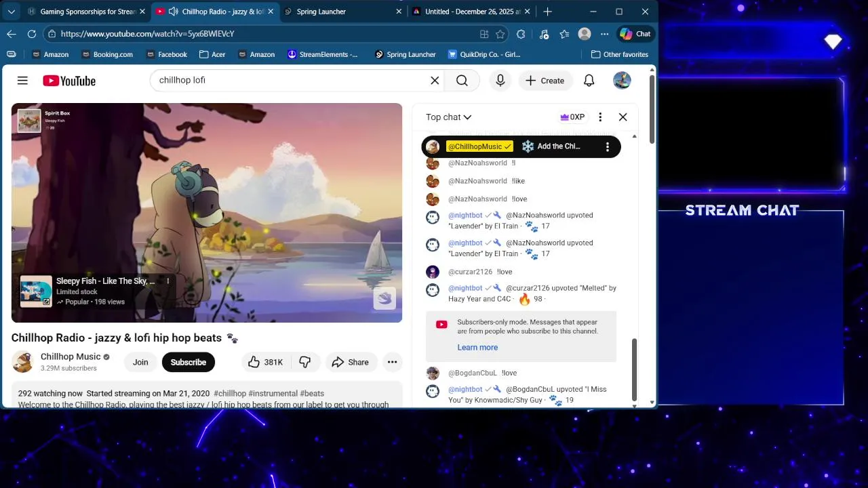This screenshot has width=868, height=488.
Task: Click the page vertical scrollbar thumb
Action: [x=652, y=109]
